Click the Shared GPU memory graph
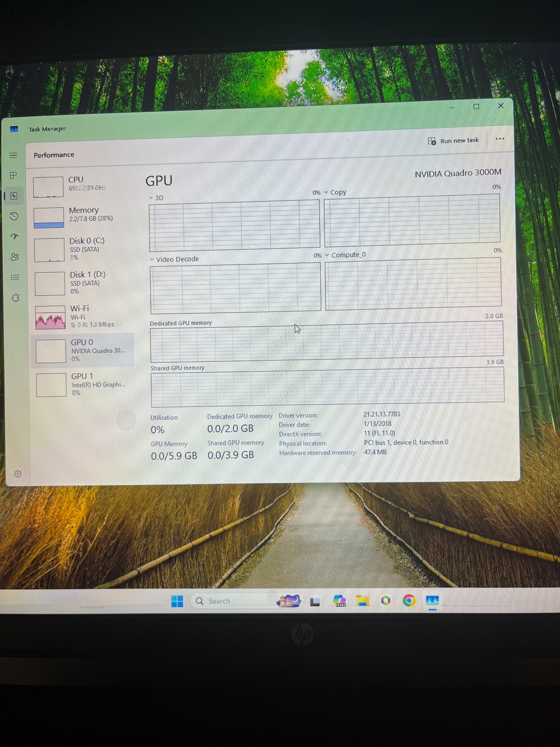 (x=328, y=387)
